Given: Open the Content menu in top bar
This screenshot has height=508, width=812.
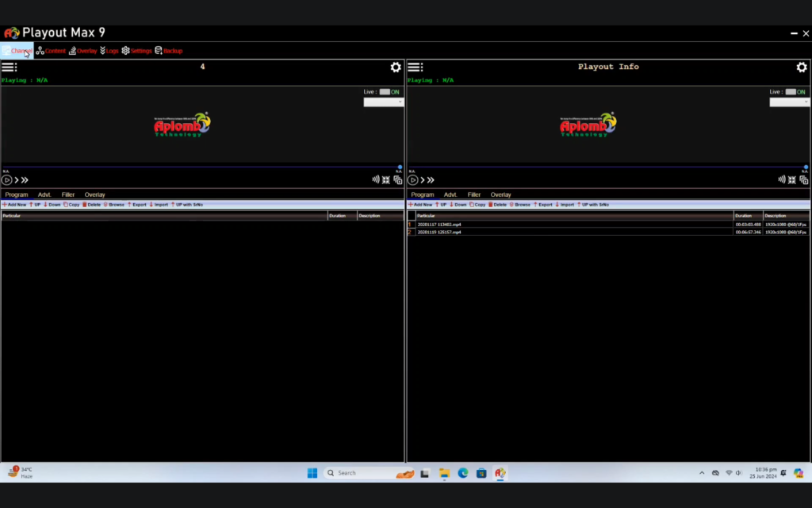Looking at the screenshot, I should pos(52,51).
